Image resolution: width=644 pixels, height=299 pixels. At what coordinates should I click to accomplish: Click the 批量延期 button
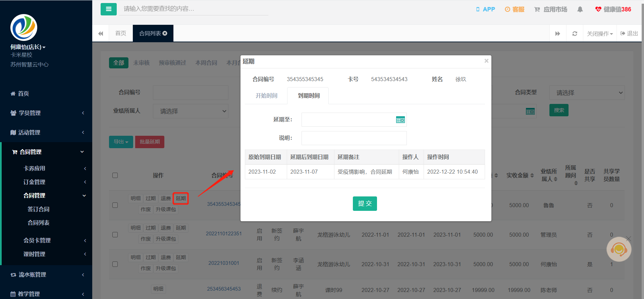(x=150, y=142)
